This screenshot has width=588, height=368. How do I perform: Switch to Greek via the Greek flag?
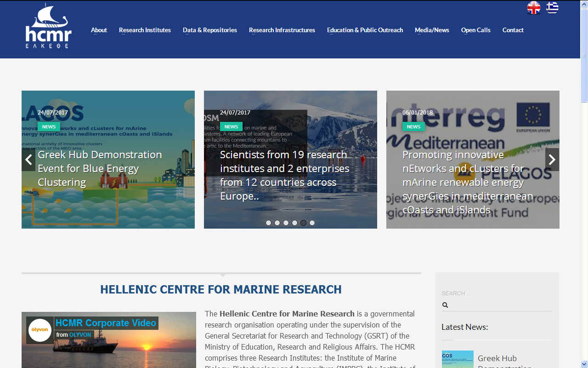point(552,8)
